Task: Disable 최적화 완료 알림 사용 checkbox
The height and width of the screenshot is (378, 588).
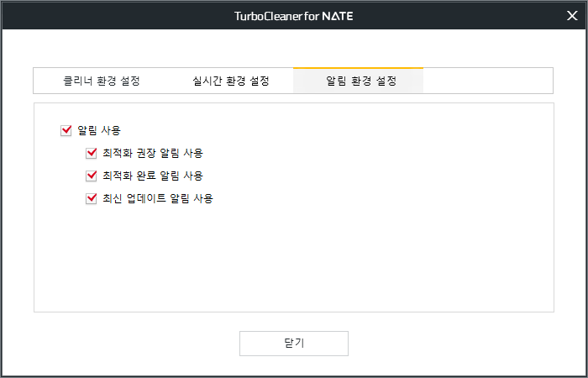Action: click(91, 176)
